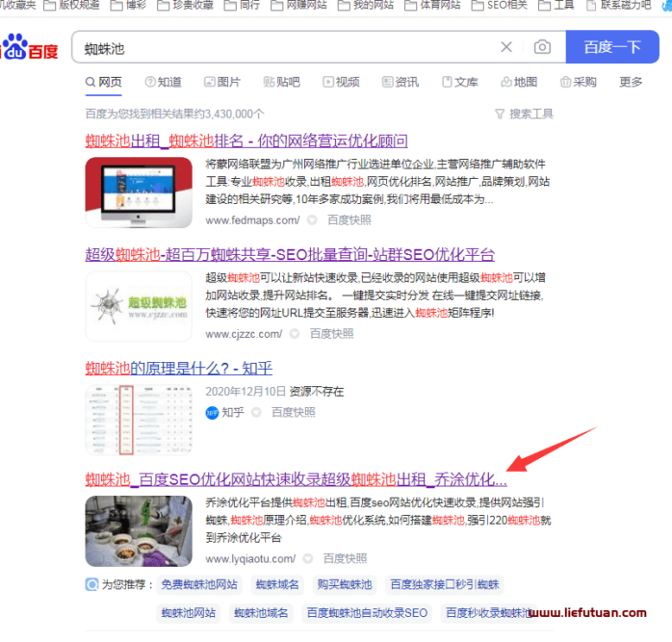Open the 采购 tab
The height and width of the screenshot is (642, 672).
point(579,82)
